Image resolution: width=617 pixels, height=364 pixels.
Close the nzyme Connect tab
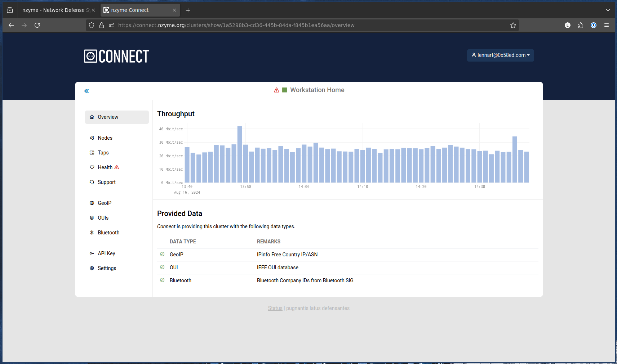click(x=174, y=10)
